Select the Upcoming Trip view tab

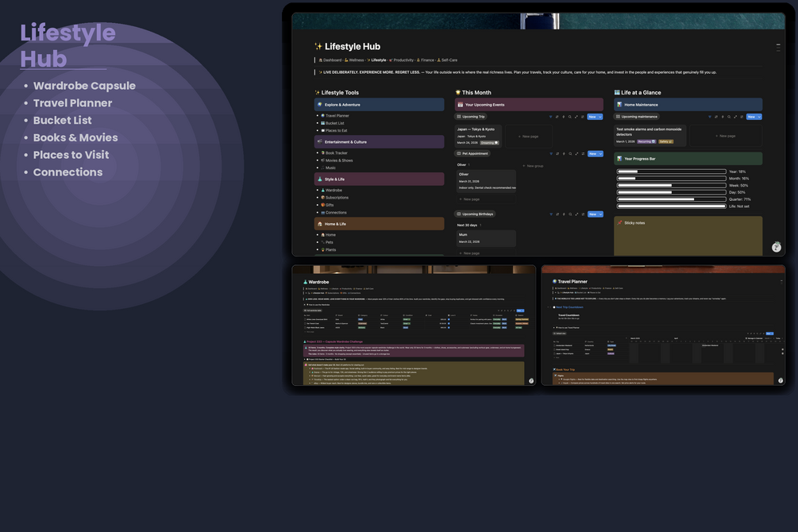tap(471, 117)
